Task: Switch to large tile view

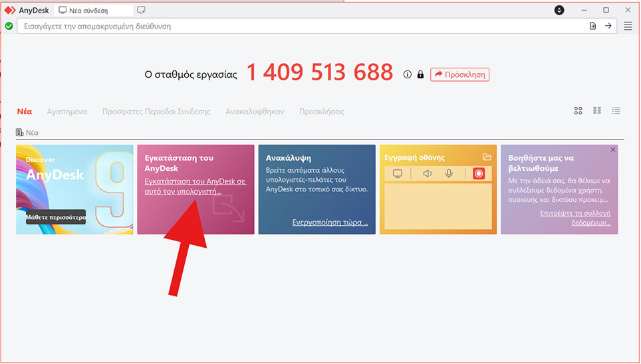Action: [x=578, y=111]
